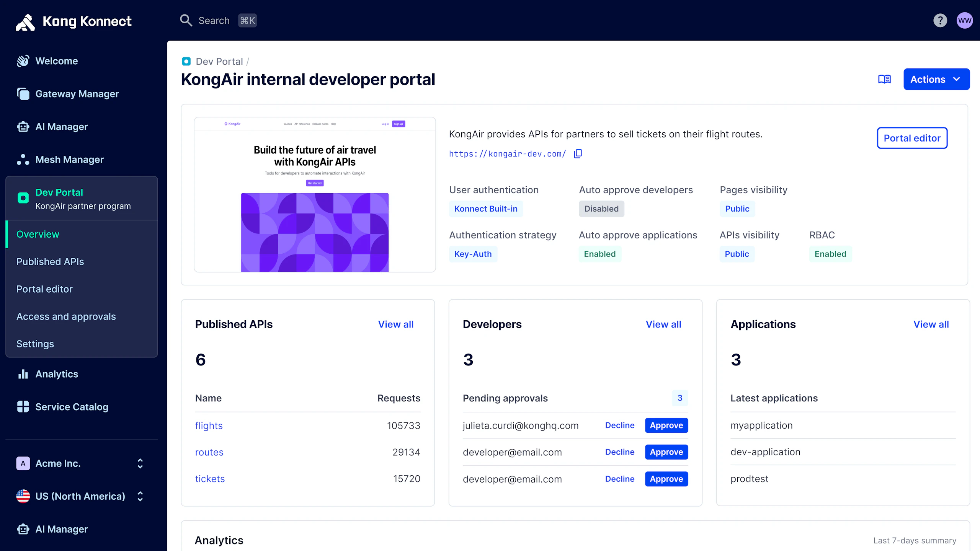Image resolution: width=980 pixels, height=551 pixels.
Task: Open Service Catalog from sidebar
Action: (71, 407)
